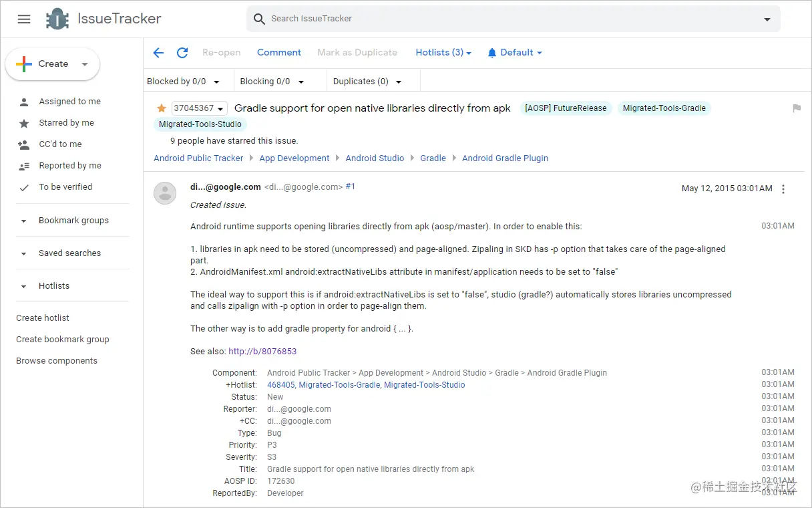Open the issue ID 37045367 dropdown
812x508 pixels.
click(200, 108)
